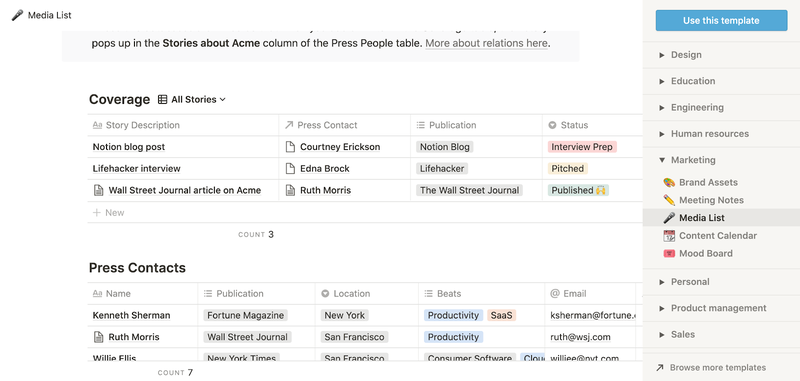This screenshot has width=800, height=381.
Task: Add a New row to Coverage table
Action: 108,213
